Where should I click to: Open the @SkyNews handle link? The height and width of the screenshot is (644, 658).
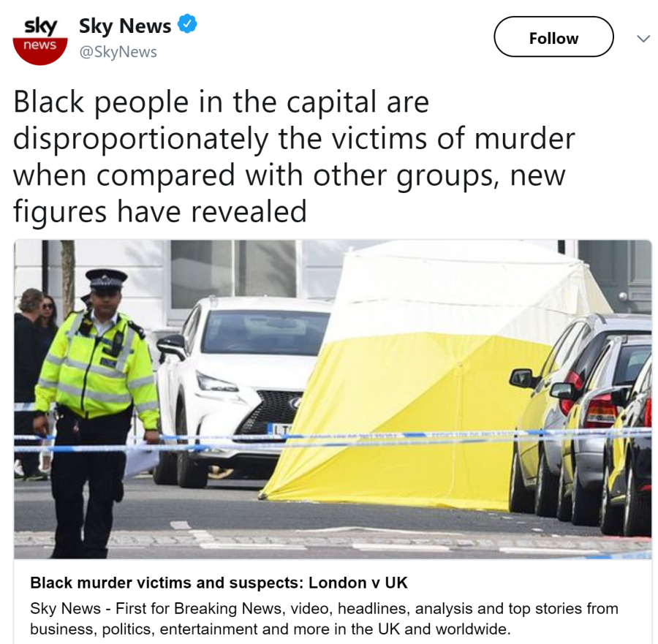[x=118, y=52]
